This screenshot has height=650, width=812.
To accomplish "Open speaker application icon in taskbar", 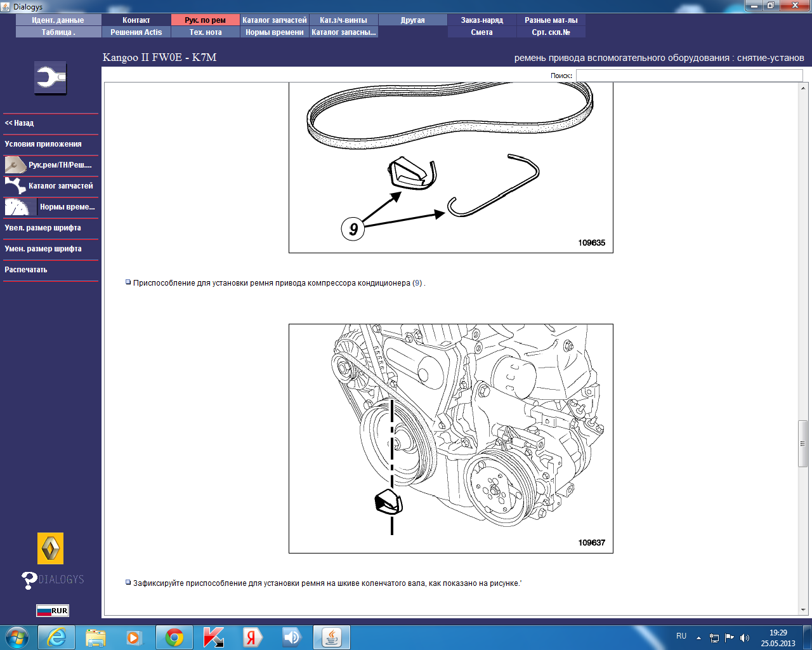I will pyautogui.click(x=292, y=637).
